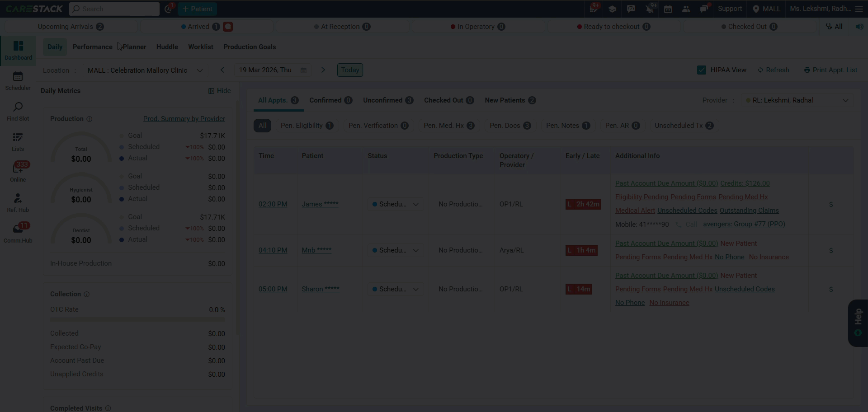Screen dimensions: 868x412
Task: Toggle the Pen. Docs filter
Action: coord(510,126)
